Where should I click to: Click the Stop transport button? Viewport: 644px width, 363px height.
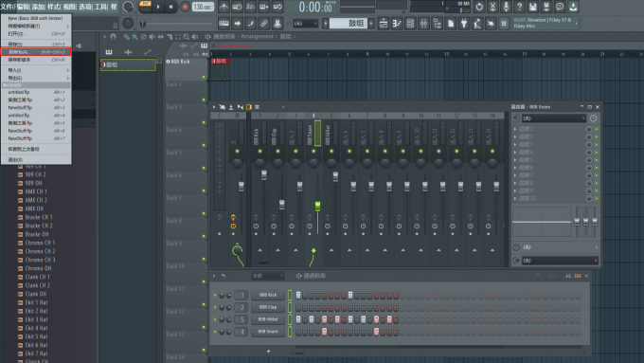pos(170,7)
